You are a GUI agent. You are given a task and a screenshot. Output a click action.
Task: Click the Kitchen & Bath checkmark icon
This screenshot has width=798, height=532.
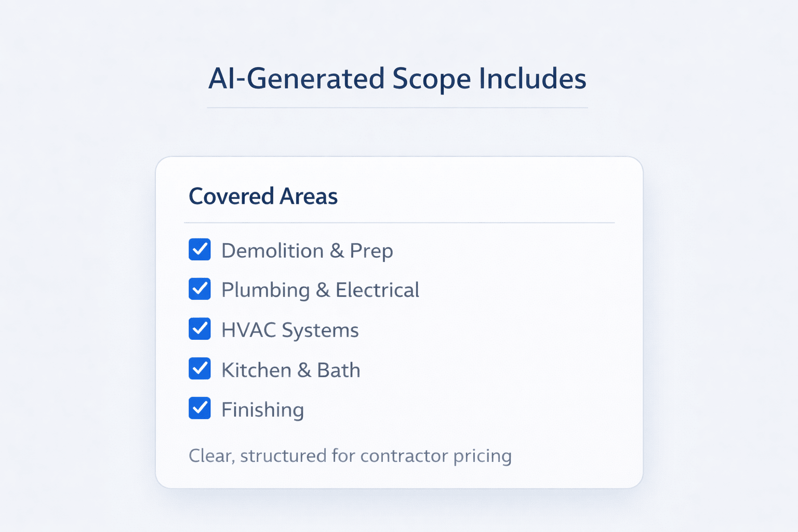(x=200, y=369)
